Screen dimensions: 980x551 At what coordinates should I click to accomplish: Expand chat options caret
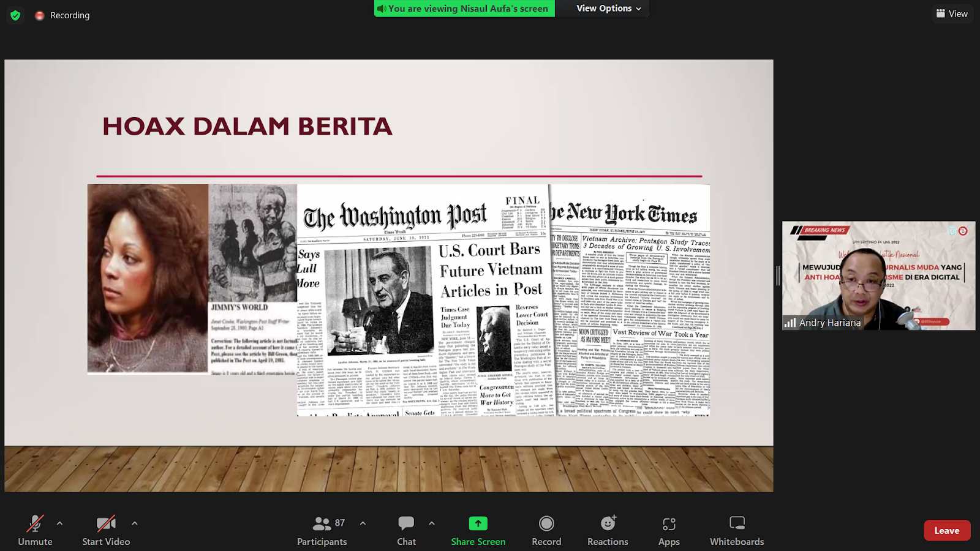coord(432,523)
